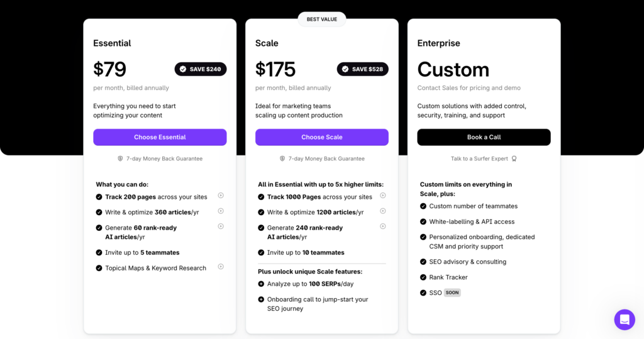
Task: Click the SAVE $240 badge
Action: 201,69
